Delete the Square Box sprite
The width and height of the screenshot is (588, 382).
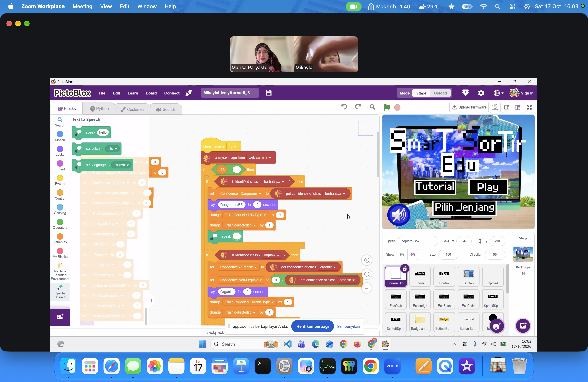pyautogui.click(x=405, y=269)
